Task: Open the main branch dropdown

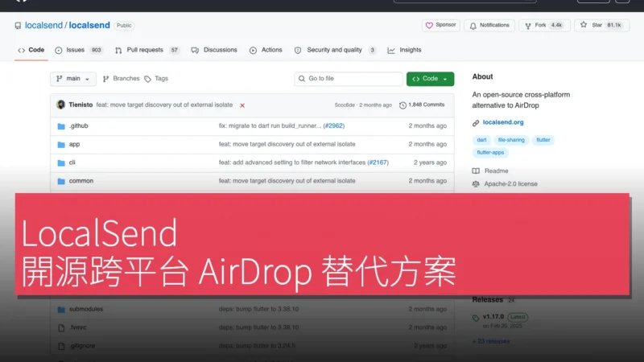Action: tap(73, 78)
